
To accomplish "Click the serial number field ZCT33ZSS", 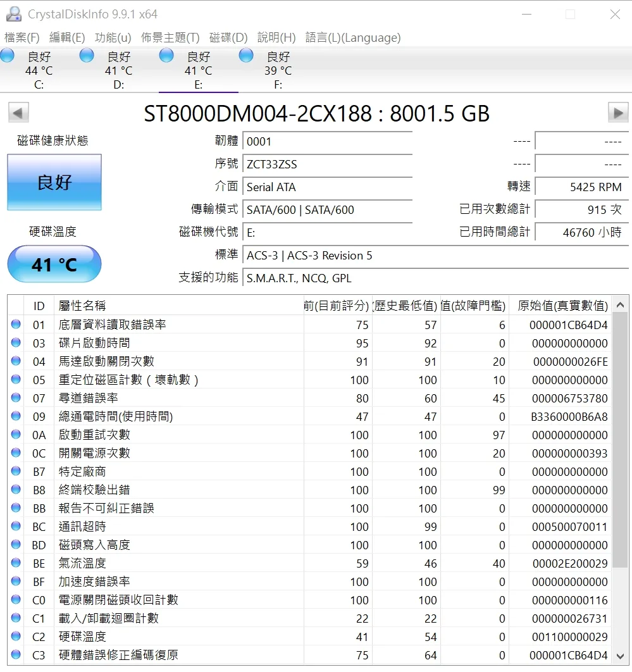I will tap(327, 164).
